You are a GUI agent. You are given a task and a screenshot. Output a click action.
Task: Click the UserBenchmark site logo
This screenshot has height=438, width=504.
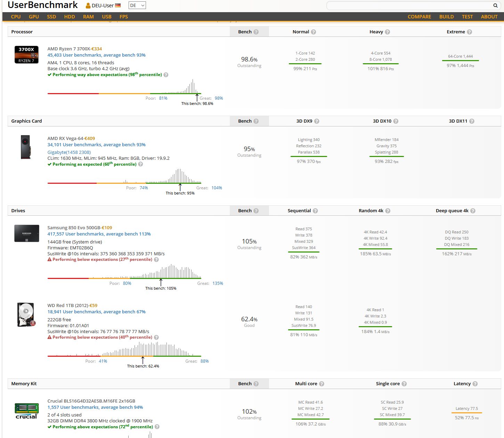pyautogui.click(x=42, y=5)
